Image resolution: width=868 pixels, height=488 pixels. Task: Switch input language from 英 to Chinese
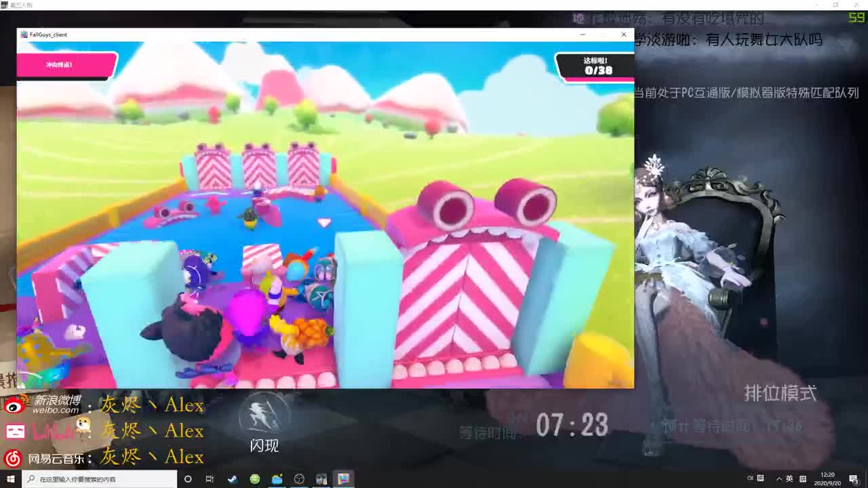click(x=789, y=479)
